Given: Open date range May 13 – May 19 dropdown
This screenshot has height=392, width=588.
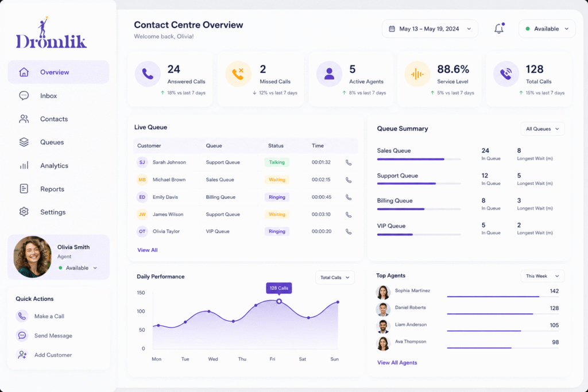Looking at the screenshot, I should click(x=430, y=29).
